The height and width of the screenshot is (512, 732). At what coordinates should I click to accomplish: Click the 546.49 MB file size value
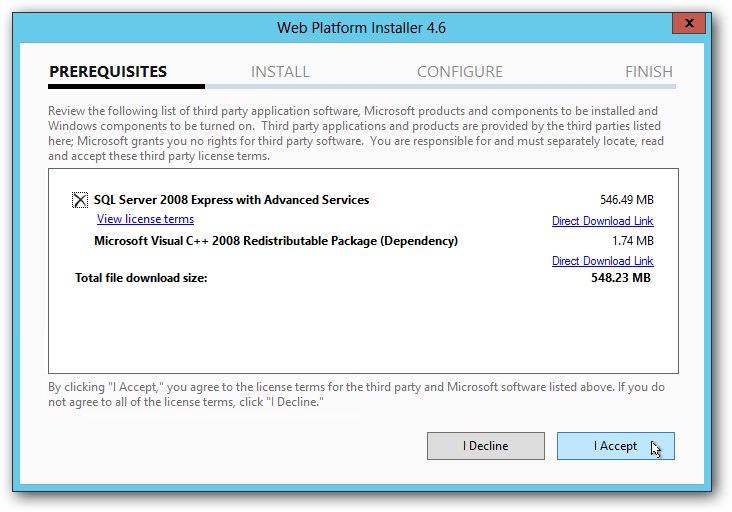pos(625,200)
